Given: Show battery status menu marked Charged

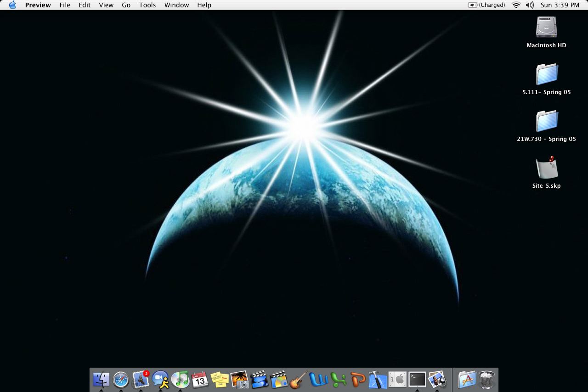Looking at the screenshot, I should [x=486, y=5].
